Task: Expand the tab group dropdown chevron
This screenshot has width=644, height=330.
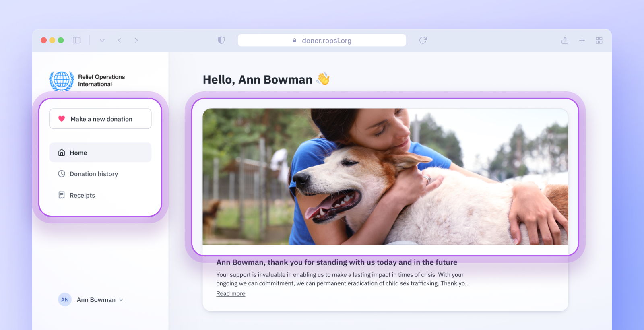Action: coord(102,40)
